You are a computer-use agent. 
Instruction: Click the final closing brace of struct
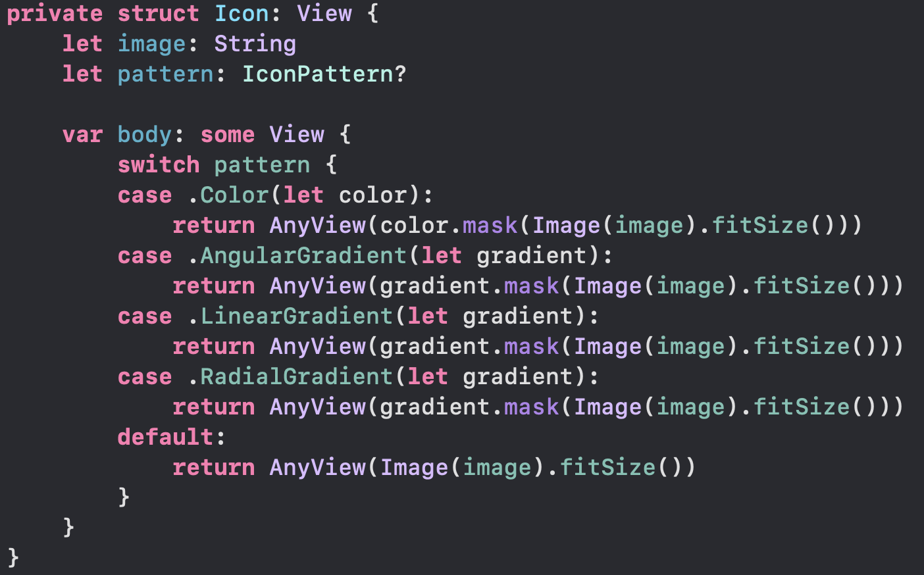[13, 557]
